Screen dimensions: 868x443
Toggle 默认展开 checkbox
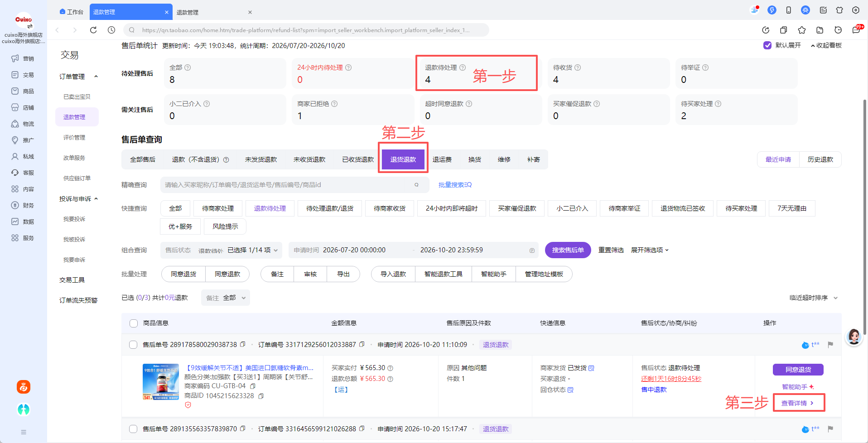click(767, 45)
